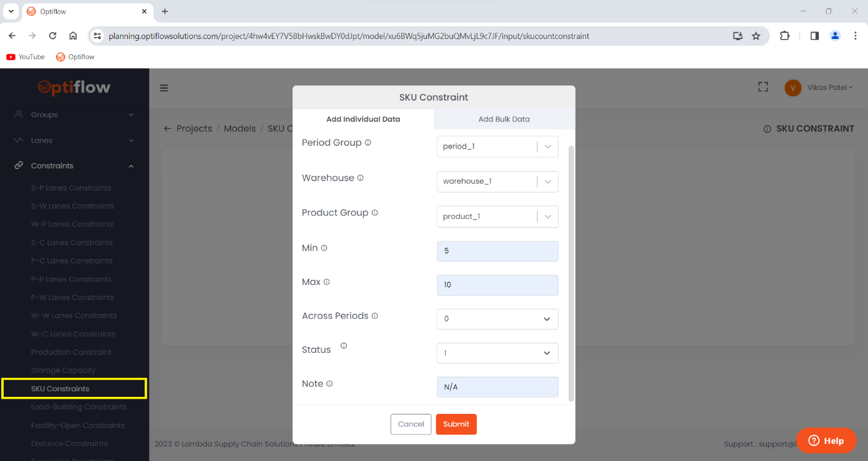Click info icon beside Warehouse label
868x461 pixels.
click(x=360, y=178)
